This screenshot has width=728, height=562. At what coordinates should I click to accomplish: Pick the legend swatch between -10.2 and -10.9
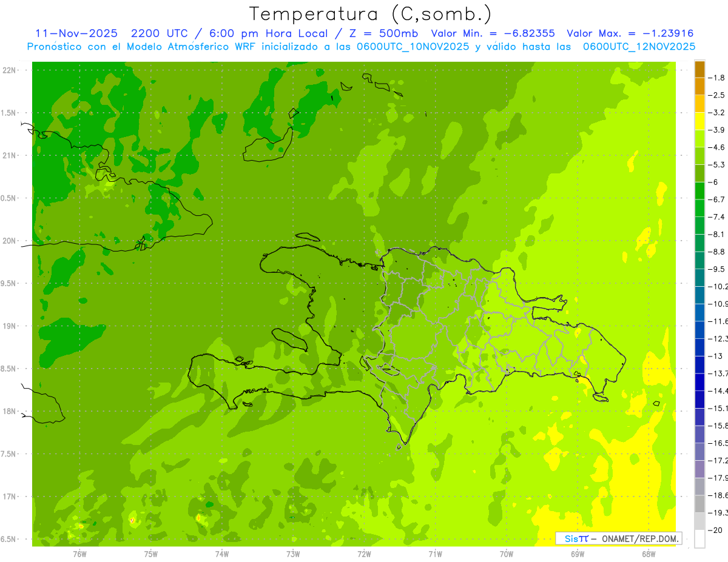pos(700,295)
